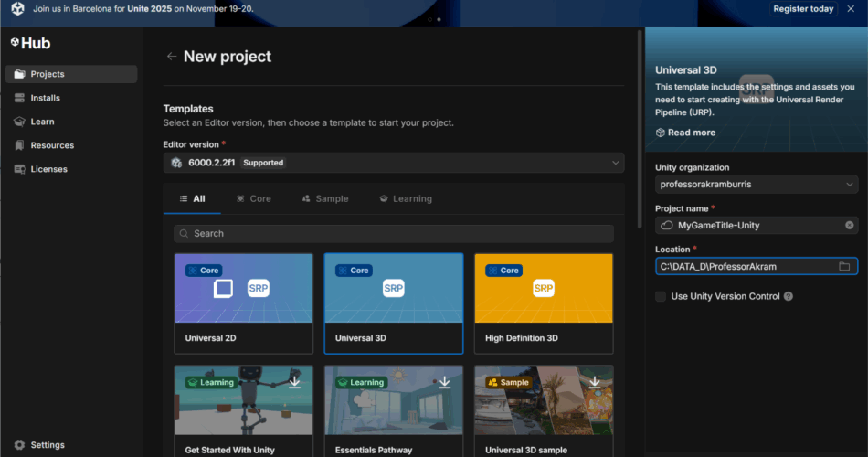
Task: Select the All templates tab
Action: click(x=192, y=199)
